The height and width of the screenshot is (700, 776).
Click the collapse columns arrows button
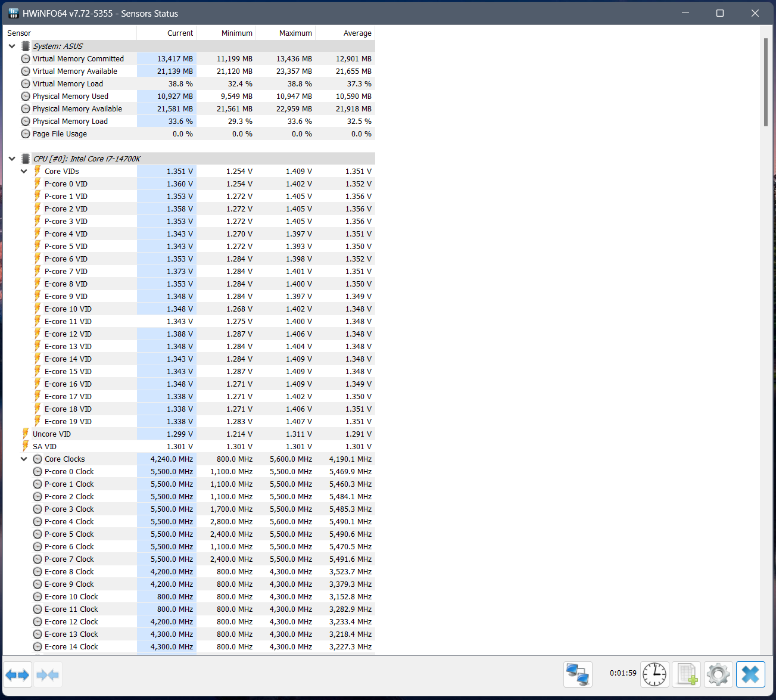pos(48,675)
